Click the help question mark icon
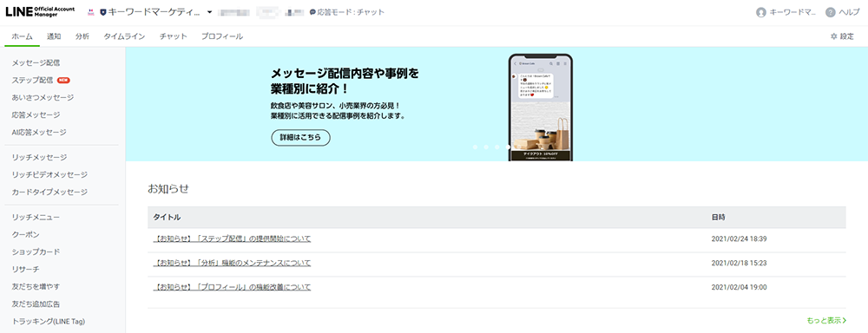Viewport: 868px width, 333px height. tap(830, 12)
